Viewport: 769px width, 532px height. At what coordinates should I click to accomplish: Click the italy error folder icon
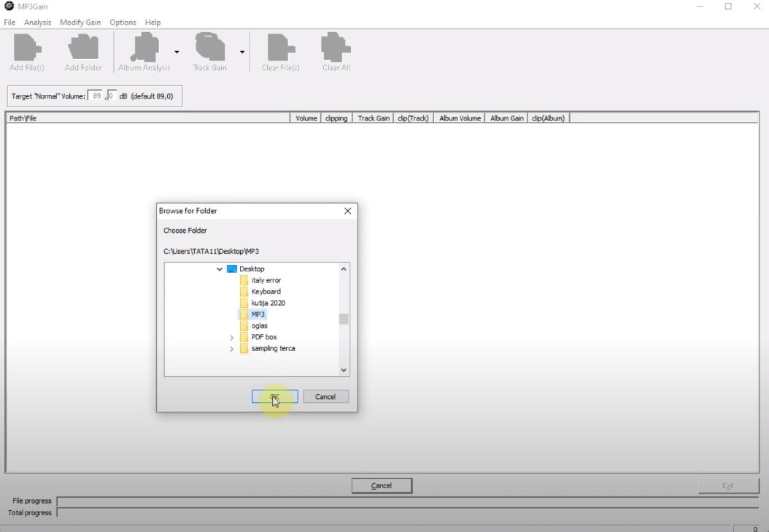pos(244,280)
